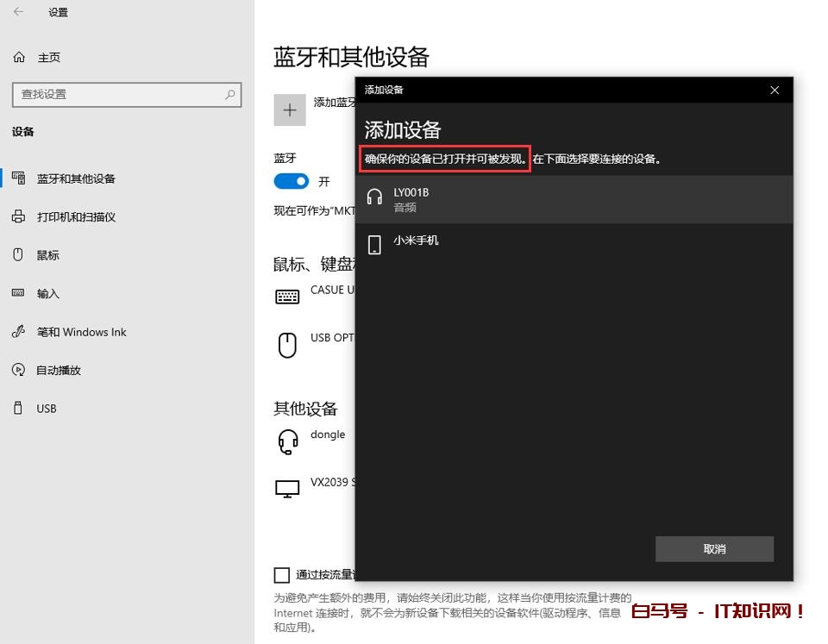Go to 打印机和扫描仪 settings
828x644 pixels.
76,217
